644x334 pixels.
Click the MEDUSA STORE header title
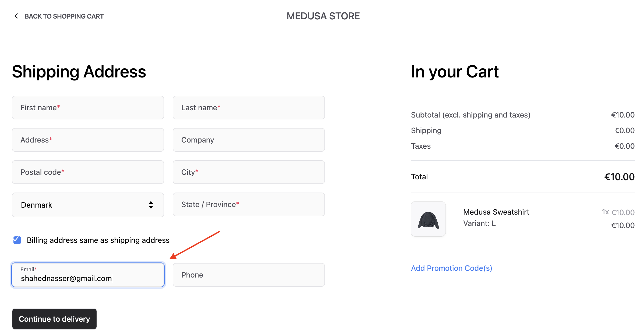(323, 16)
